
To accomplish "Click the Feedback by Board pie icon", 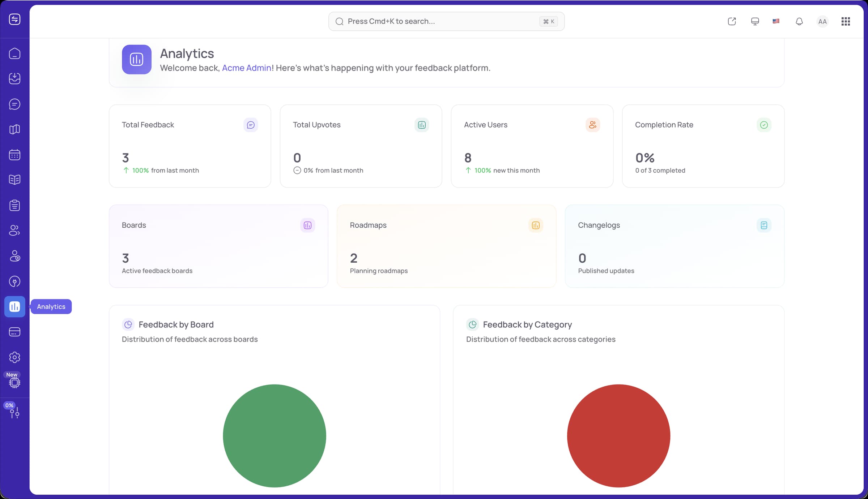I will [x=128, y=324].
